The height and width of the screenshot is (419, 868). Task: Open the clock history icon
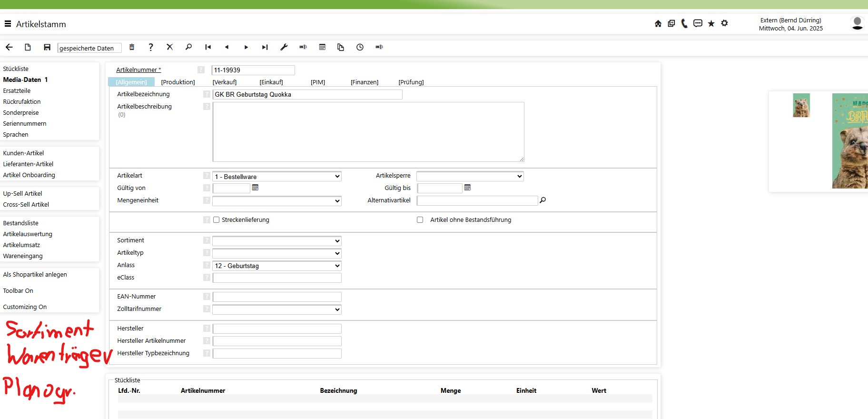pyautogui.click(x=360, y=47)
